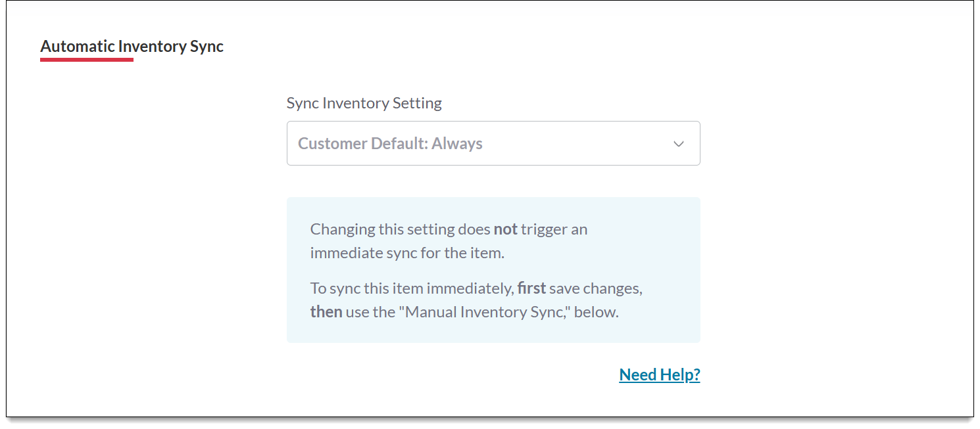Click the "To sync this item immediately," phrase
The image size is (980, 429).
[412, 288]
